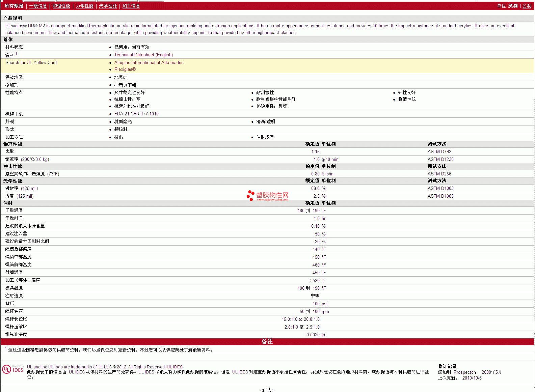Switch to 物理性能 tab
535x392 pixels.
pyautogui.click(x=61, y=6)
